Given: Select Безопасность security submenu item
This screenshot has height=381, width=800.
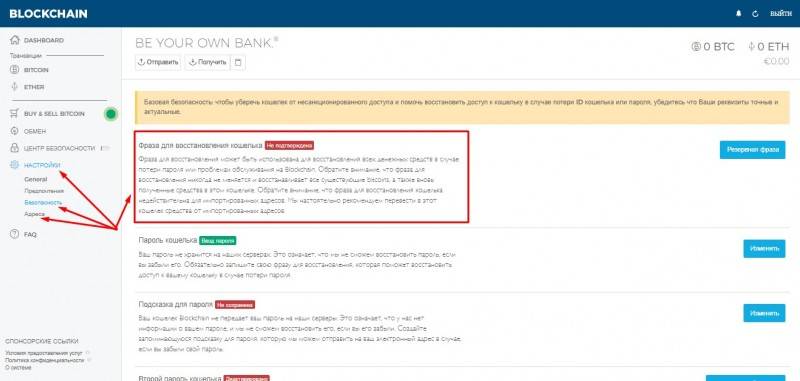Looking at the screenshot, I should pos(43,202).
